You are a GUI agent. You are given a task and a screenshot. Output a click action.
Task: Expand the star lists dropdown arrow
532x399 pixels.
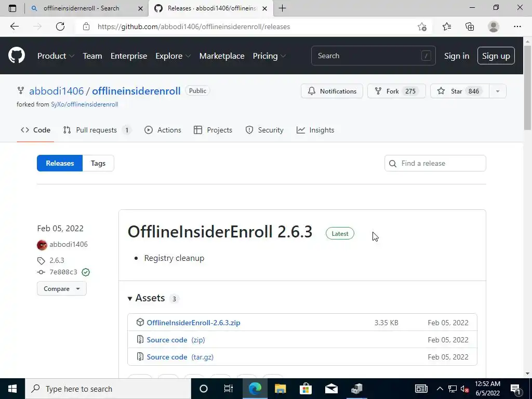click(498, 91)
